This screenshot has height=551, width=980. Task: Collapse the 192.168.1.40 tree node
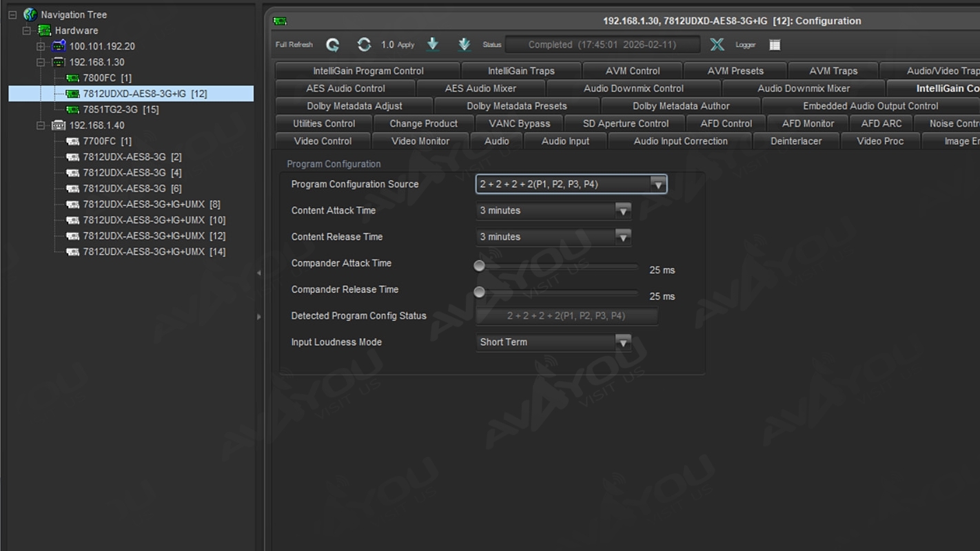point(41,125)
